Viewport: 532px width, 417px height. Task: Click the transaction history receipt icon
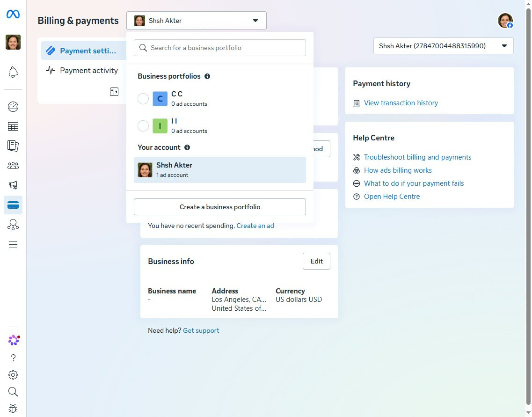click(356, 103)
